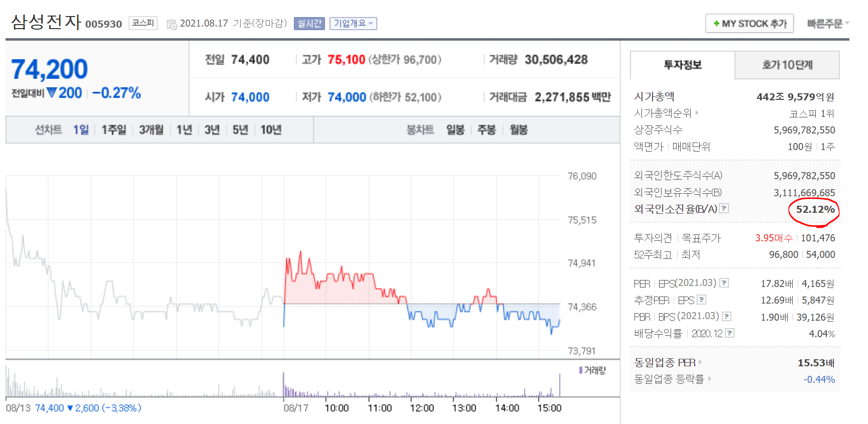Click the 08/13 previous-day summary 74,400
The height and width of the screenshot is (424, 868).
click(x=73, y=408)
